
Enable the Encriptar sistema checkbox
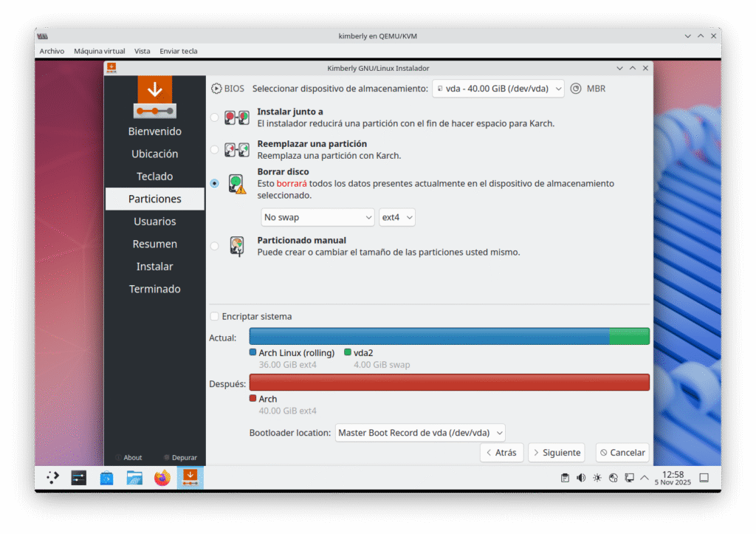[215, 317]
